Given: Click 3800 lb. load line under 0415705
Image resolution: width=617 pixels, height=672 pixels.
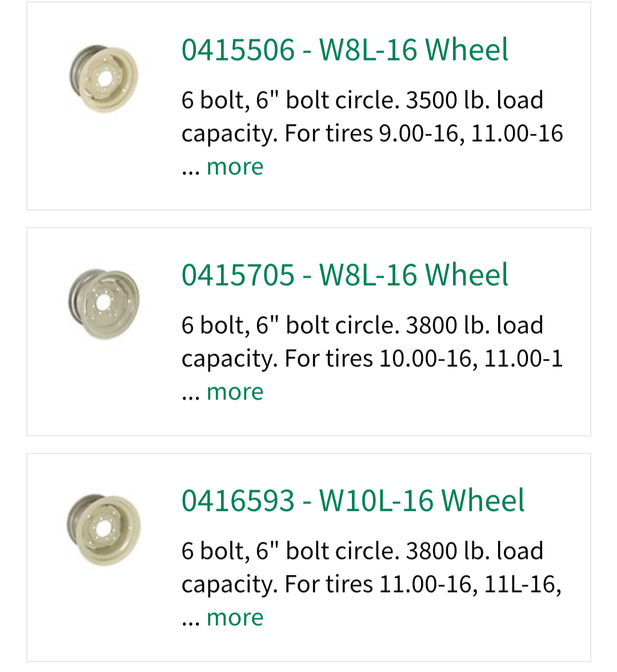Looking at the screenshot, I should click(x=362, y=325).
